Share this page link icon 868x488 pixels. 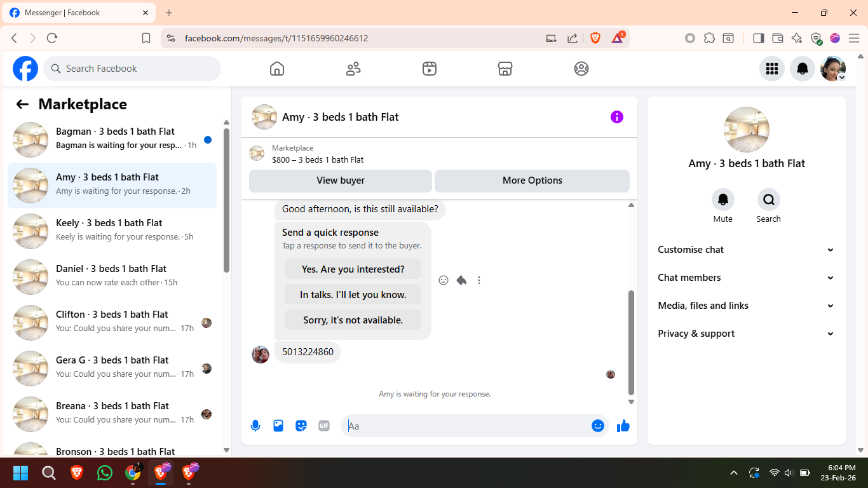pyautogui.click(x=573, y=38)
